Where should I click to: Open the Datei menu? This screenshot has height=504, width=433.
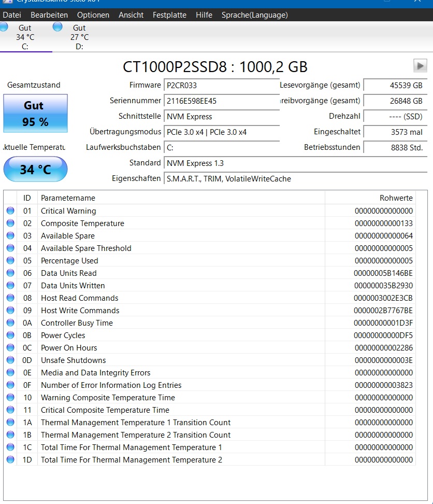point(12,15)
